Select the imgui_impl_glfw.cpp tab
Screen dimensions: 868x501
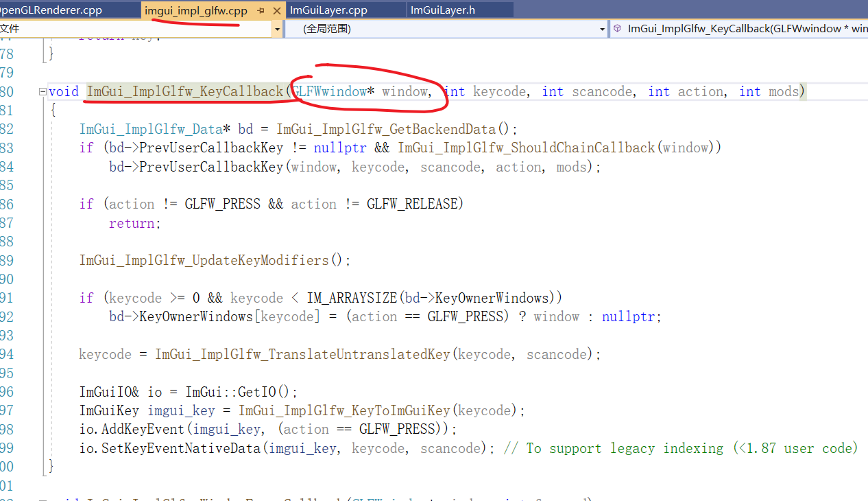[196, 11]
